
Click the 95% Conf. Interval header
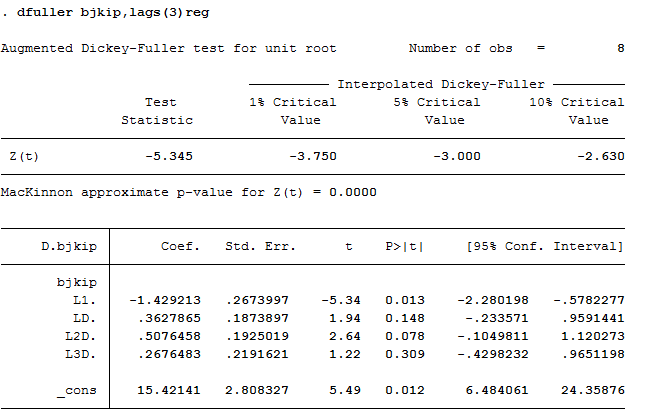(544, 246)
